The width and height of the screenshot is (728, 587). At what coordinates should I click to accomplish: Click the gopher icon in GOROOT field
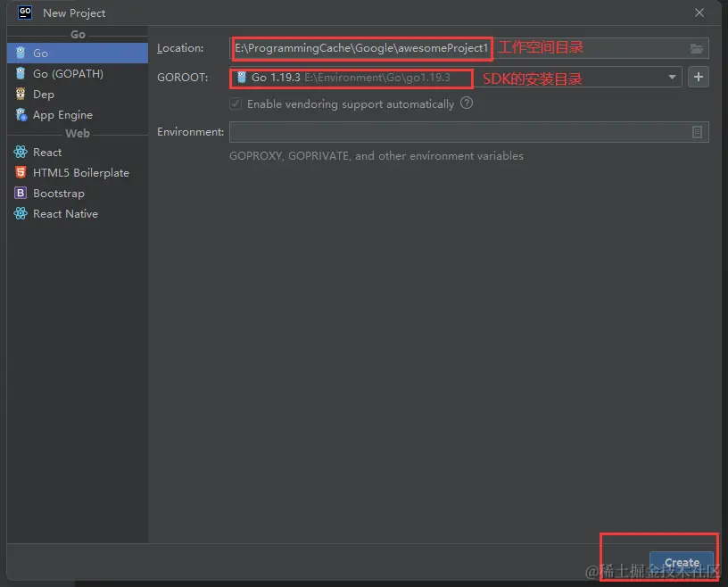(x=242, y=77)
